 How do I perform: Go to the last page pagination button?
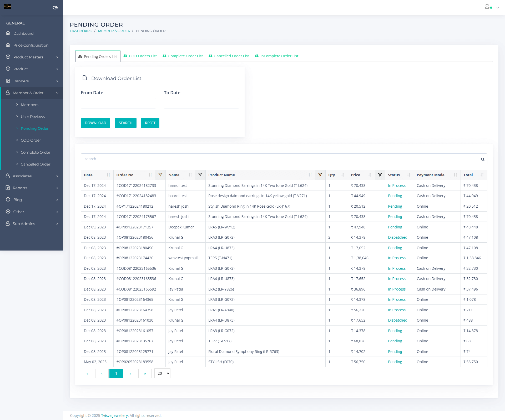[145, 373]
